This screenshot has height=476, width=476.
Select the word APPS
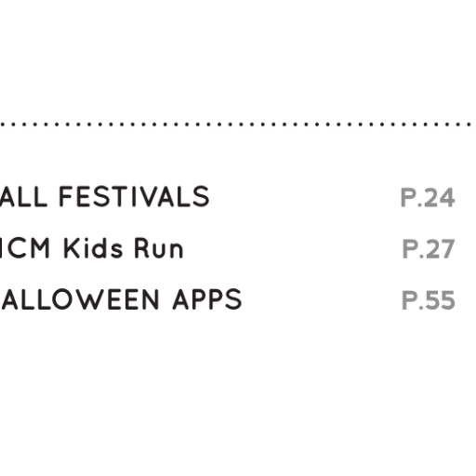pyautogui.click(x=207, y=299)
